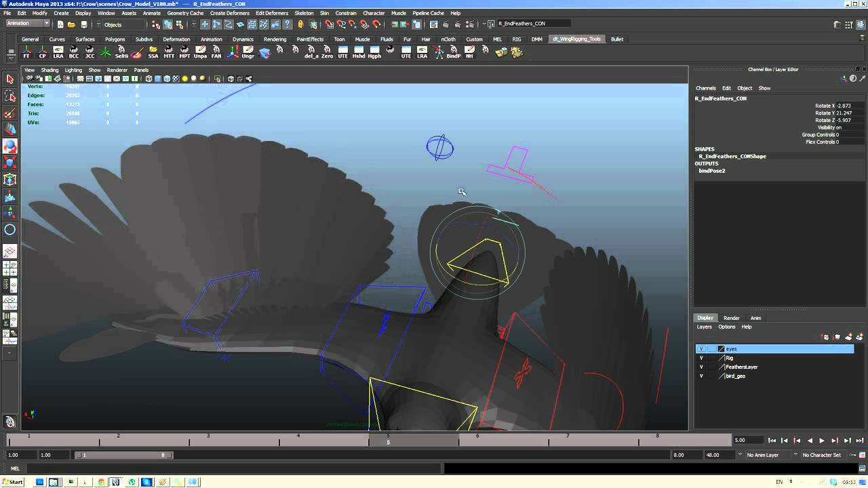The image size is (868, 488).
Task: Switch to the Bullet shelf tab
Action: coord(617,39)
